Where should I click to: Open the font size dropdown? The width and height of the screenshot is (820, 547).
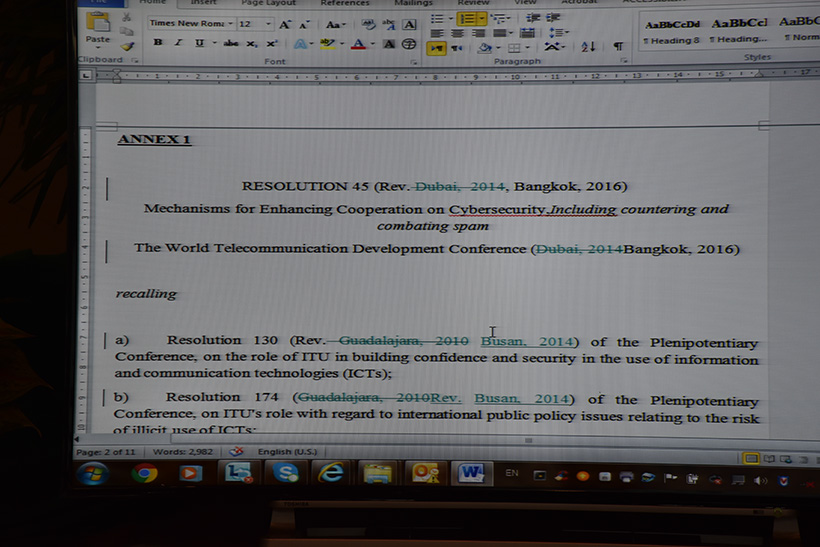(x=268, y=24)
